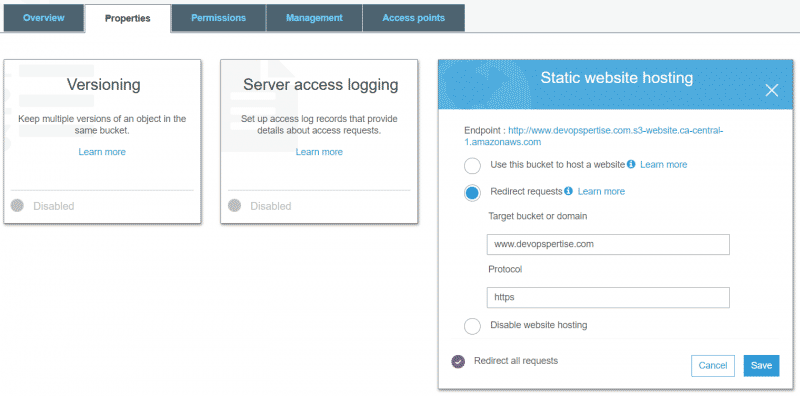800x396 pixels.
Task: Select the Redirect requests radio button
Action: [472, 193]
